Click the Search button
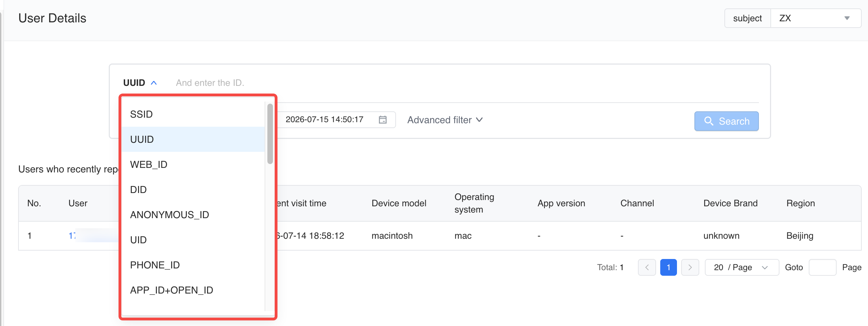The image size is (868, 326). point(726,121)
